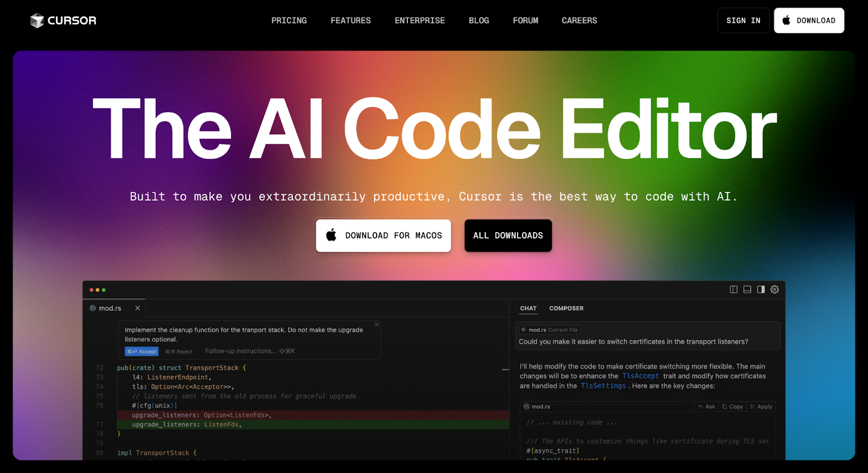This screenshot has width=868, height=473.
Task: Open the Careers page
Action: [x=579, y=21]
